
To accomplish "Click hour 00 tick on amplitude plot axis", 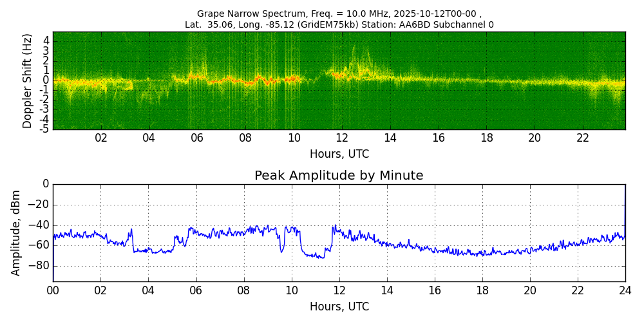I will coord(53,290).
